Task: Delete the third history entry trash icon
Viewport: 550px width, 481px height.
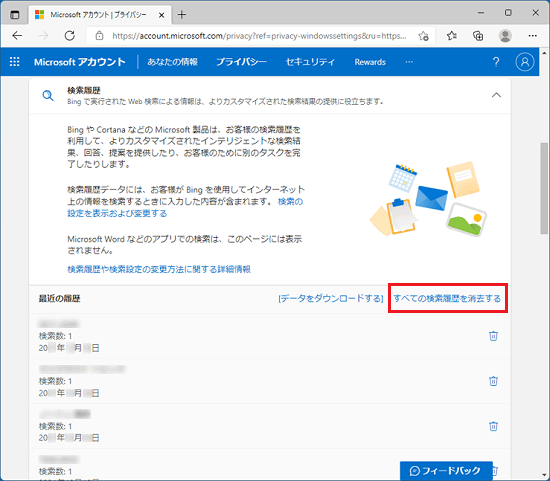Action: (x=493, y=426)
